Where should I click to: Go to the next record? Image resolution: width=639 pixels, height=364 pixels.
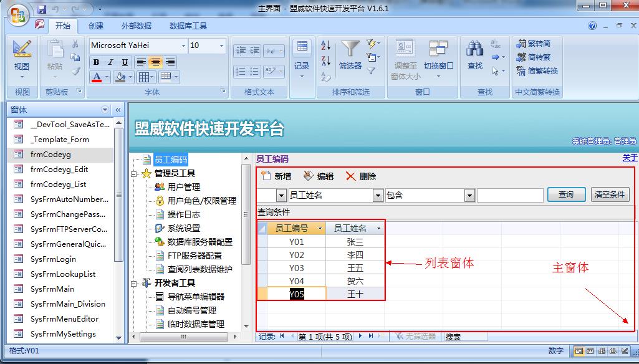coord(360,337)
